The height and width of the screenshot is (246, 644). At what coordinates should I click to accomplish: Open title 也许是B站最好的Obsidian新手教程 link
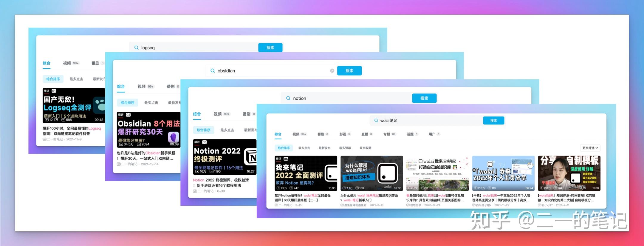146,156
